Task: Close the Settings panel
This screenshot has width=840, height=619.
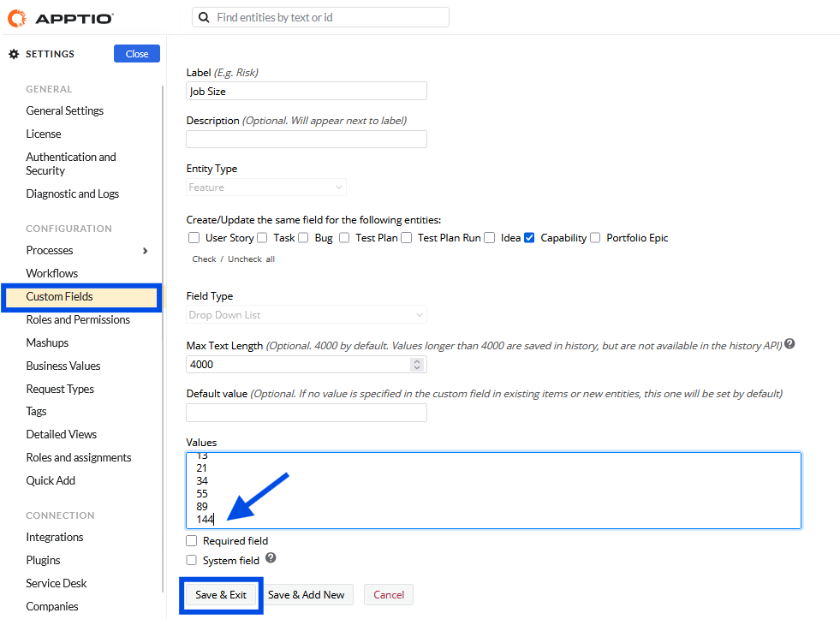Action: (x=137, y=54)
